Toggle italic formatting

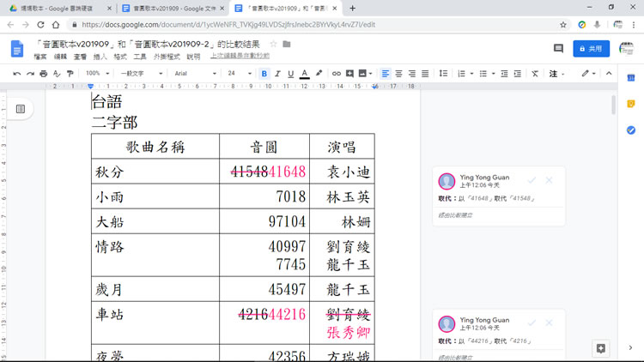click(x=277, y=74)
